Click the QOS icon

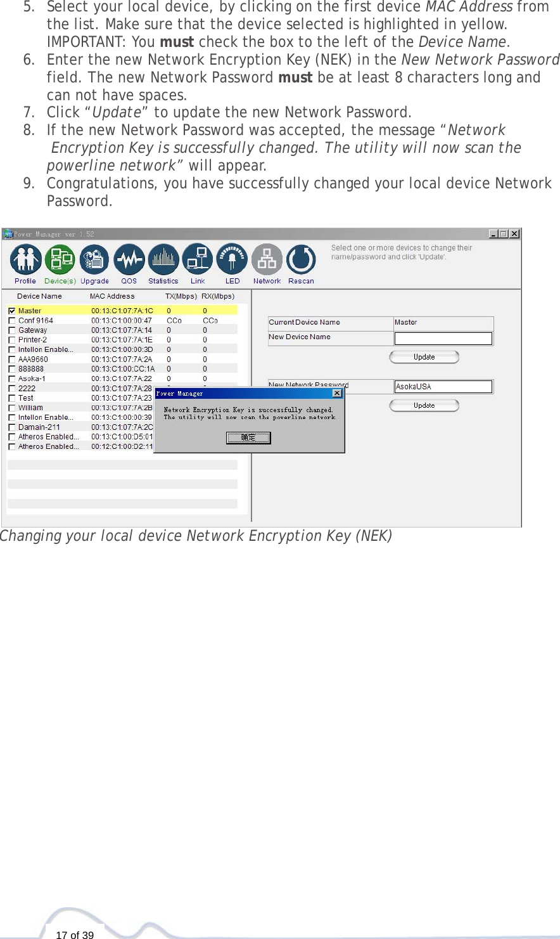129,259
